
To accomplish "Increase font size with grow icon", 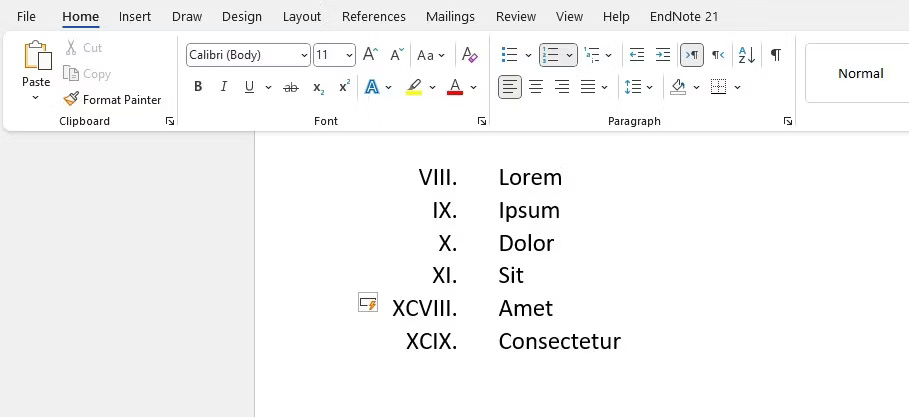I will pos(370,55).
